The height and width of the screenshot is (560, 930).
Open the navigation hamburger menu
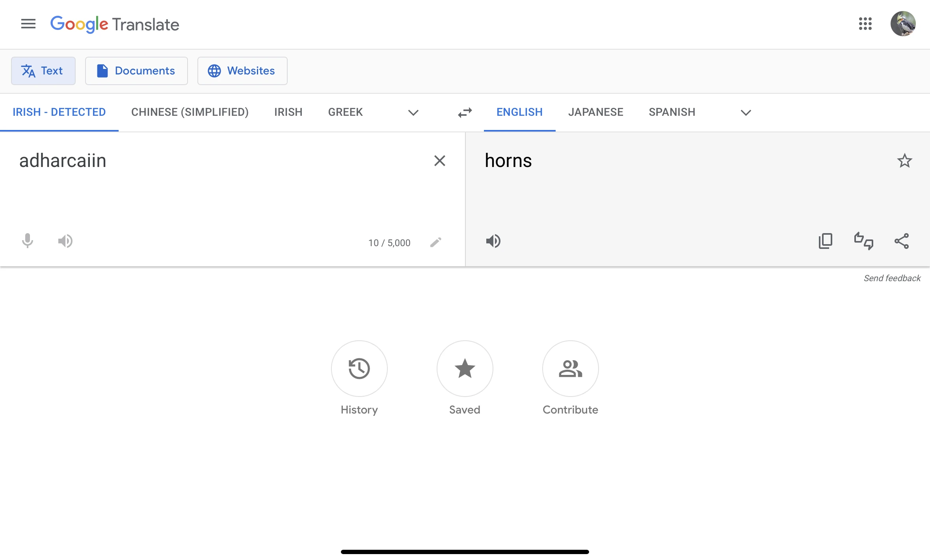coord(28,24)
